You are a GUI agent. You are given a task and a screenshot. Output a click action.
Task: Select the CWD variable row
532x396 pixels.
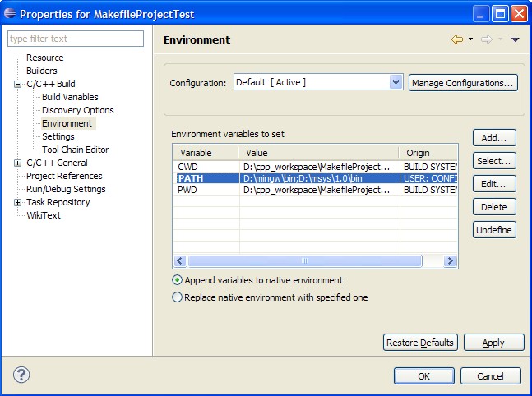[x=206, y=166]
